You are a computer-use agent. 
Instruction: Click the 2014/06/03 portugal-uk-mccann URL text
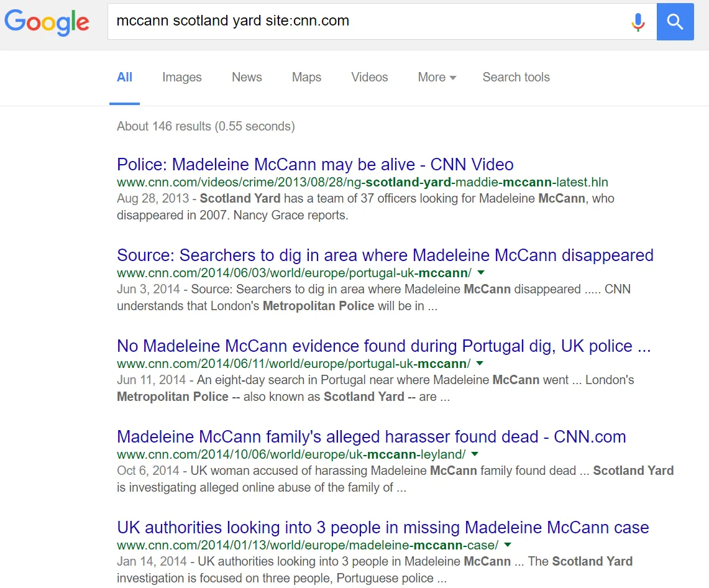click(x=294, y=273)
